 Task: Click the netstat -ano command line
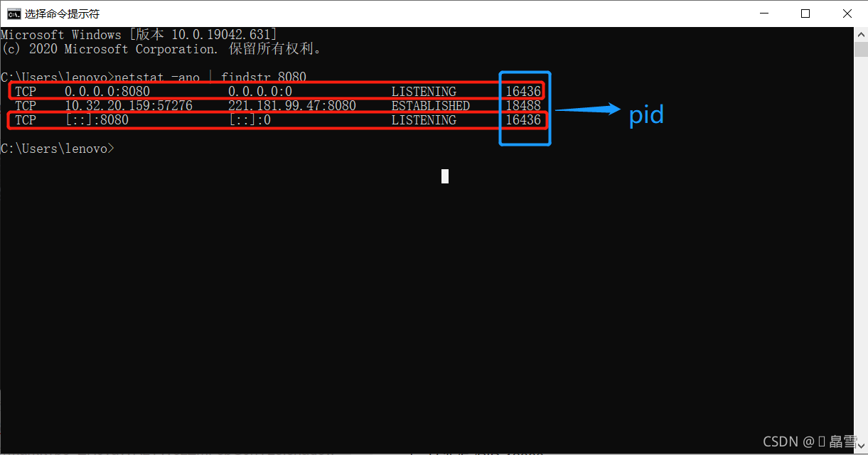pyautogui.click(x=154, y=77)
